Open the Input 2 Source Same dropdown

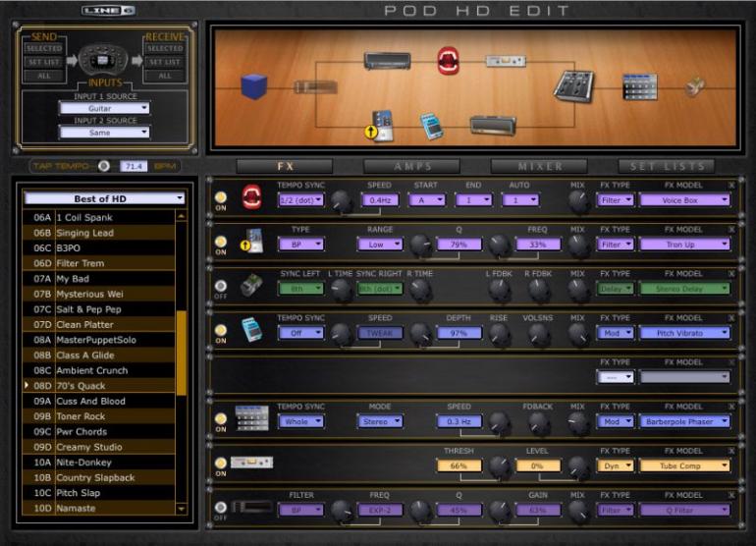click(x=105, y=133)
